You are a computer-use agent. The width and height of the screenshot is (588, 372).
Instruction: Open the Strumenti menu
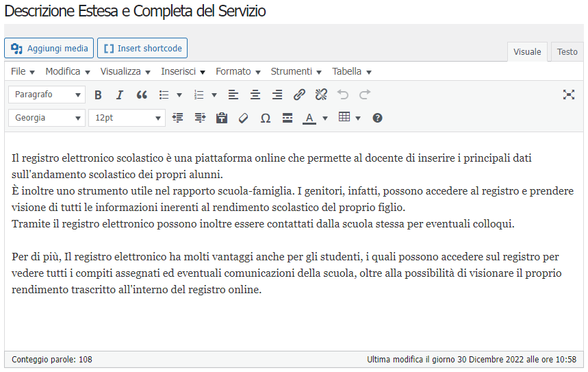click(x=296, y=71)
